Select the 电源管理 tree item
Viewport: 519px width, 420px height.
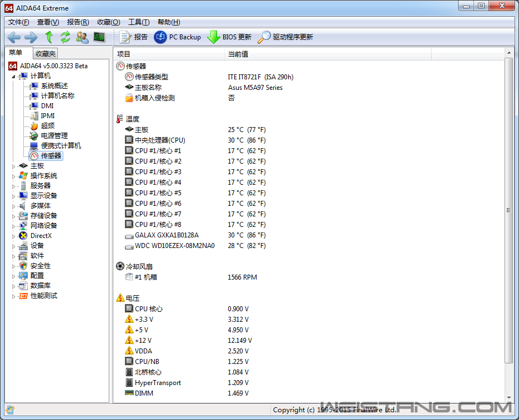[54, 136]
